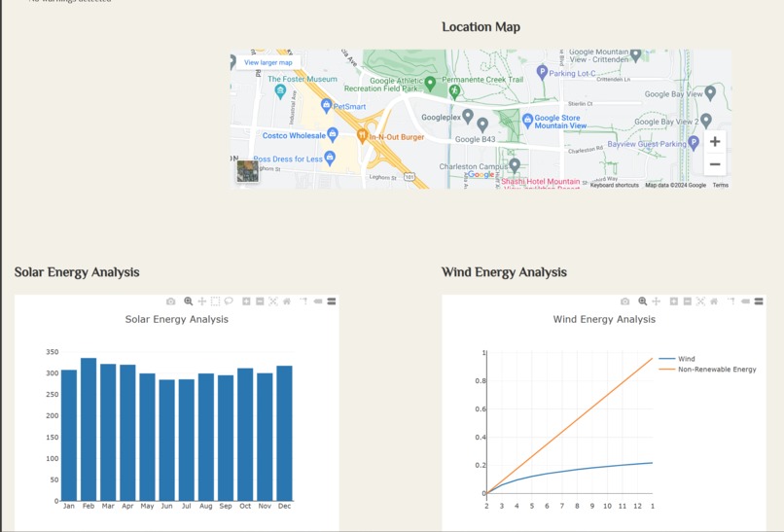Viewport: 784px width, 532px height.
Task: Zoom out button on Wind chart toolbar
Action: click(x=687, y=301)
